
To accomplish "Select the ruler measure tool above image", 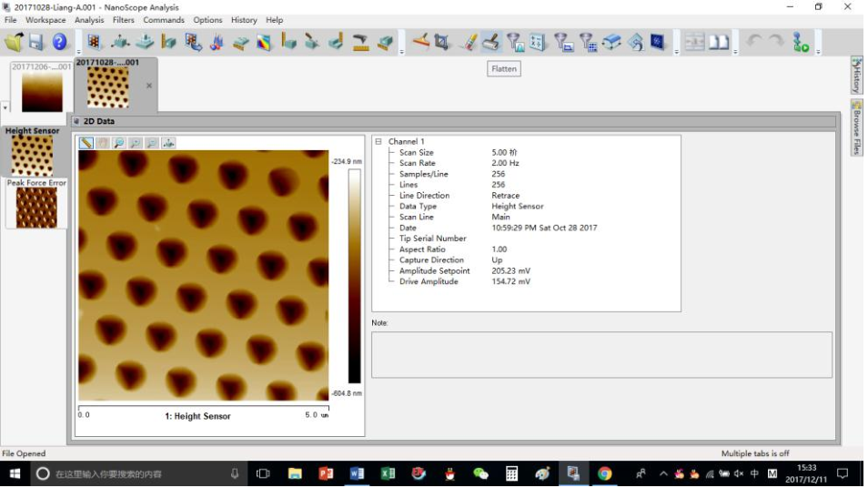I will coord(86,143).
